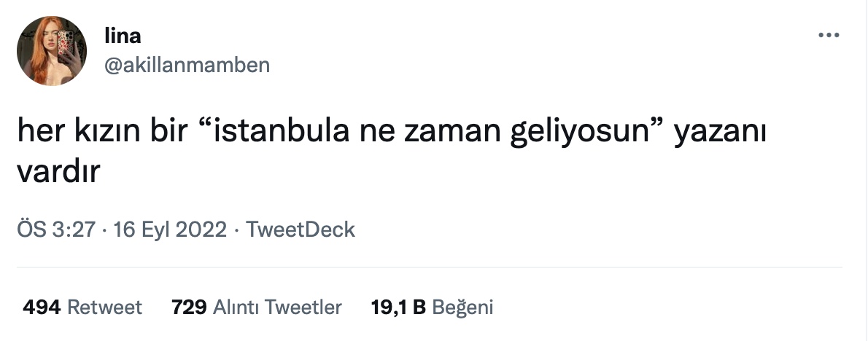Click the Retweet label text
The image size is (868, 341).
[x=104, y=307]
